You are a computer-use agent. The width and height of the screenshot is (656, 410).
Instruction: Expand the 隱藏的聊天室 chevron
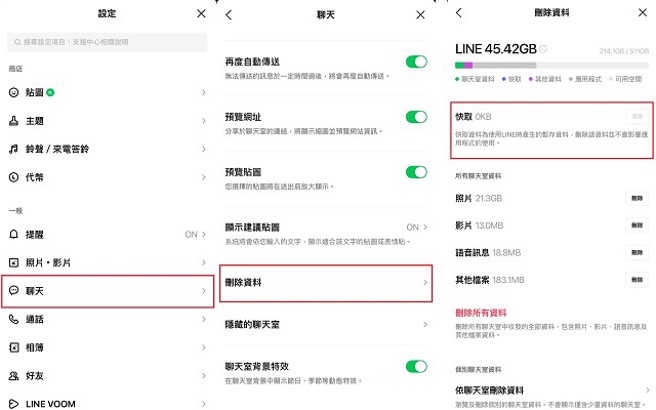(x=425, y=324)
